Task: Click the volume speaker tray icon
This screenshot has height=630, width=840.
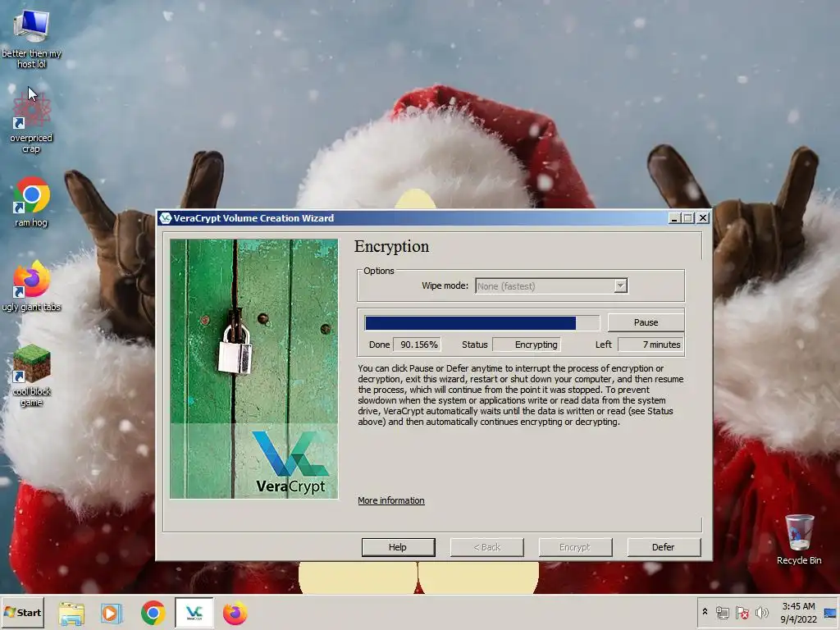Action: pyautogui.click(x=761, y=612)
